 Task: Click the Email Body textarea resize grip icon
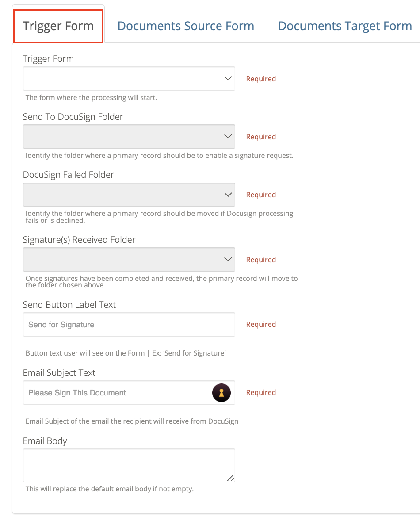tap(230, 478)
